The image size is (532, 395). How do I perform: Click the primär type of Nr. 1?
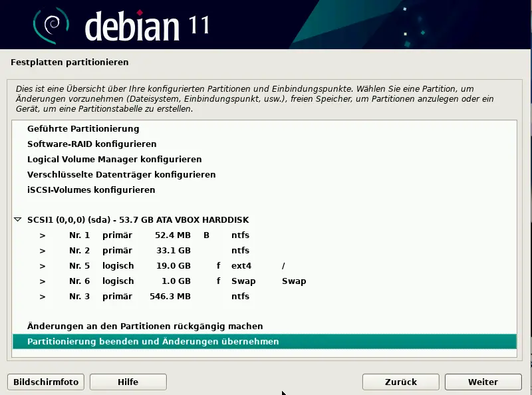118,235
